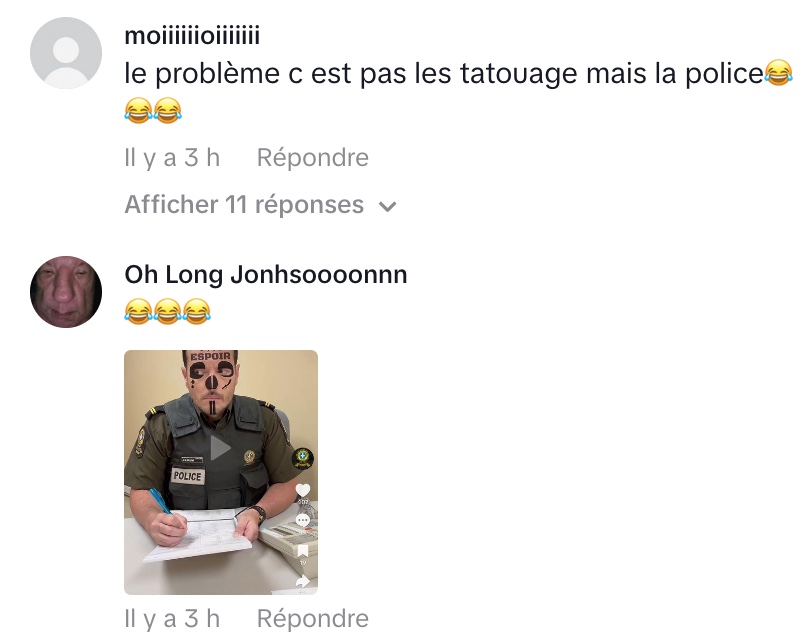Screen dimensions: 804x636
Task: Open Oh Long Jonhsoooonnn's face avatar
Action: coord(66,292)
